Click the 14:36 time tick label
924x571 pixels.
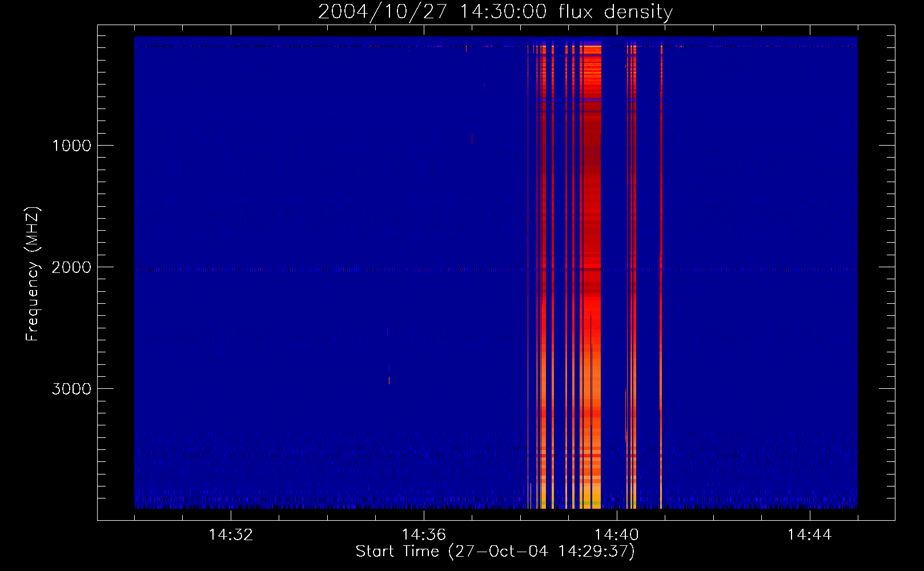pos(424,535)
